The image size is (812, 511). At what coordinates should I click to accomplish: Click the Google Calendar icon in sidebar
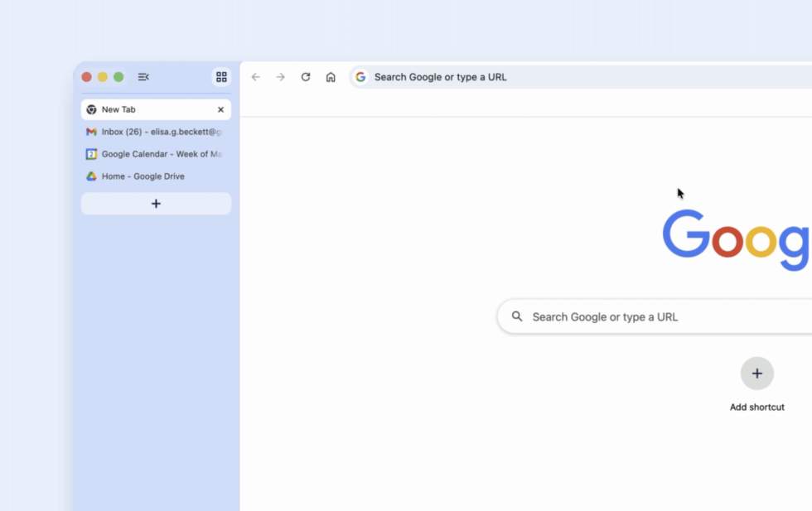coord(92,154)
